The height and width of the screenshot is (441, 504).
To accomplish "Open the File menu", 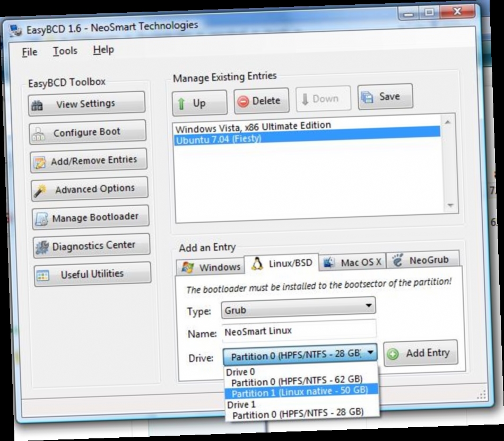I will click(x=30, y=52).
